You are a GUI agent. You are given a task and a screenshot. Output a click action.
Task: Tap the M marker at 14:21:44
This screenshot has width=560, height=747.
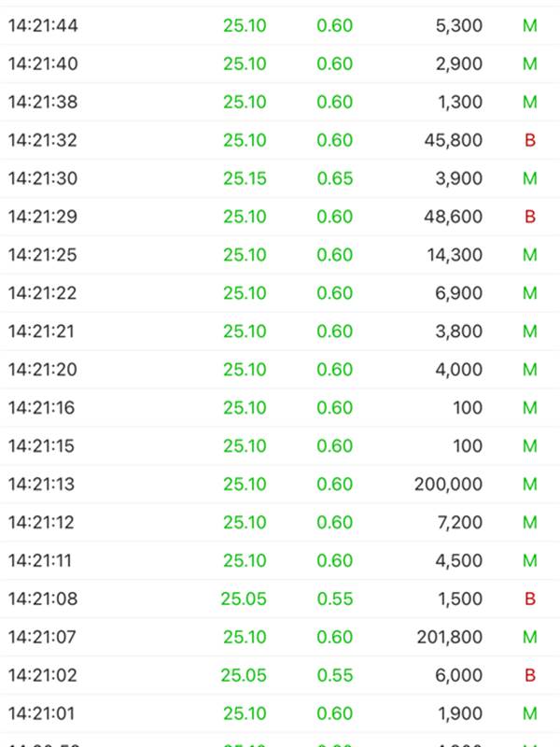530,26
